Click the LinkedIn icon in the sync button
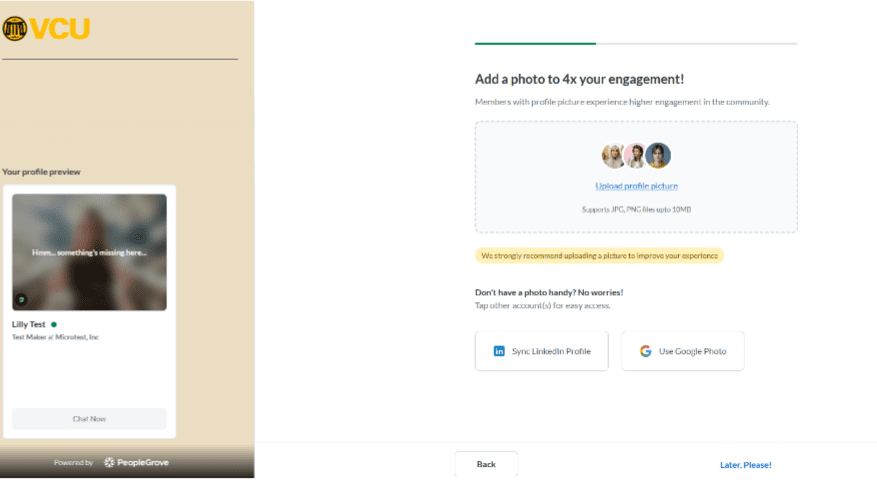The image size is (877, 489). point(499,352)
